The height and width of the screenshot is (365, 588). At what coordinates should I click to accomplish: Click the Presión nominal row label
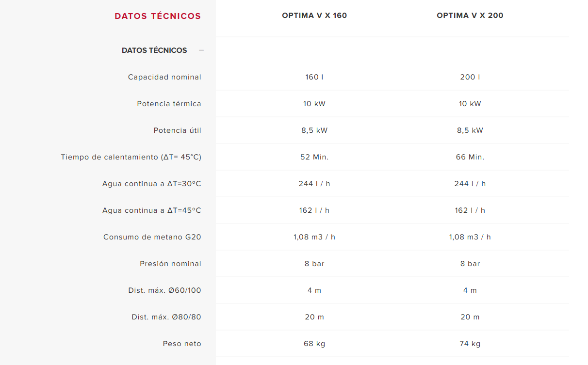pos(170,264)
